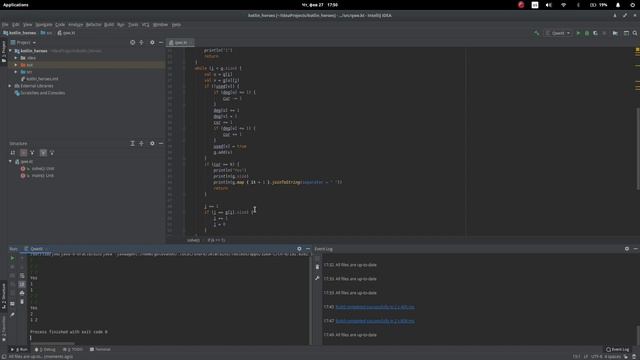Image resolution: width=640 pixels, height=360 pixels.
Task: Open Structure panel settings gear
Action: click(152, 143)
